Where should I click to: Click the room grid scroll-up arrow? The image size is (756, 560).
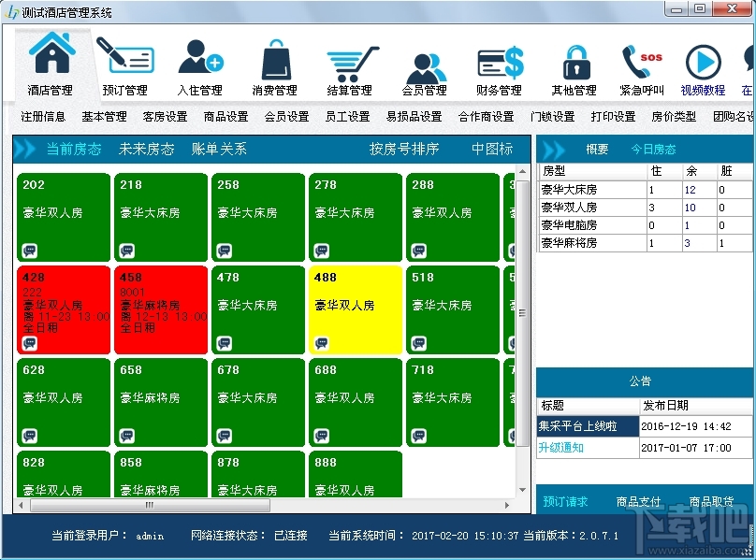point(523,171)
